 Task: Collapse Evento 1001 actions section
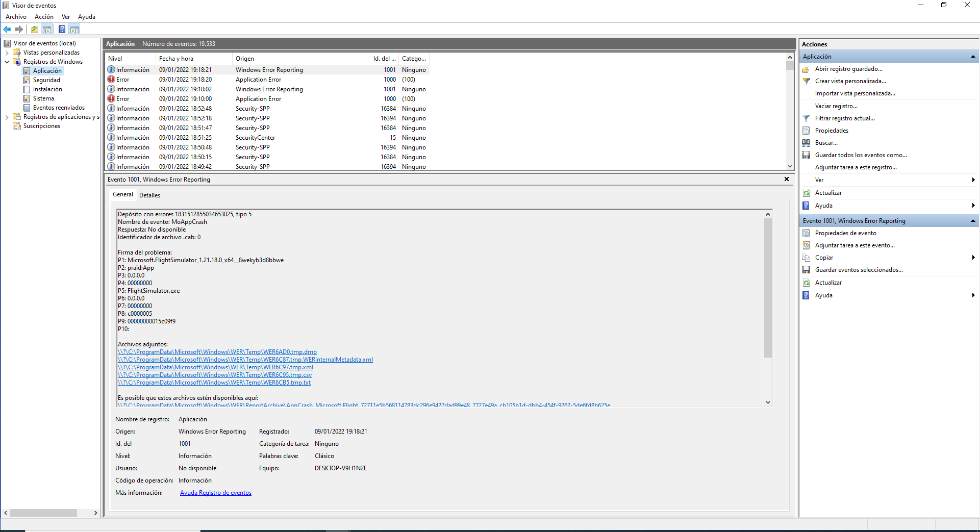973,221
